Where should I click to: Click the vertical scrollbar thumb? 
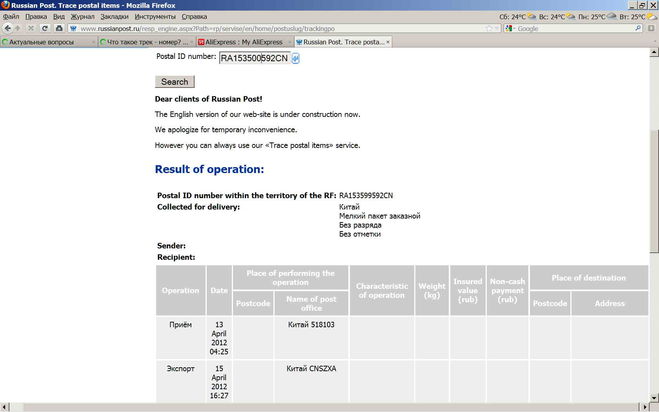point(654,191)
